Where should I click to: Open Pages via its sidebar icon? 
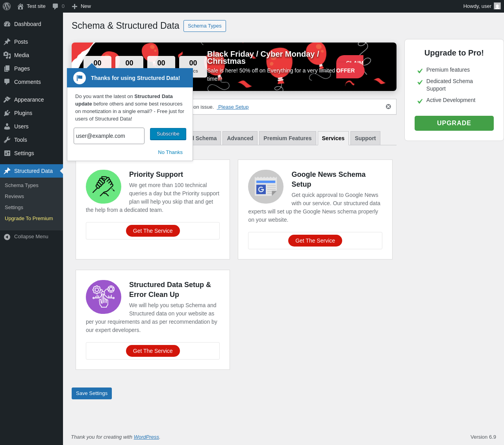7,69
